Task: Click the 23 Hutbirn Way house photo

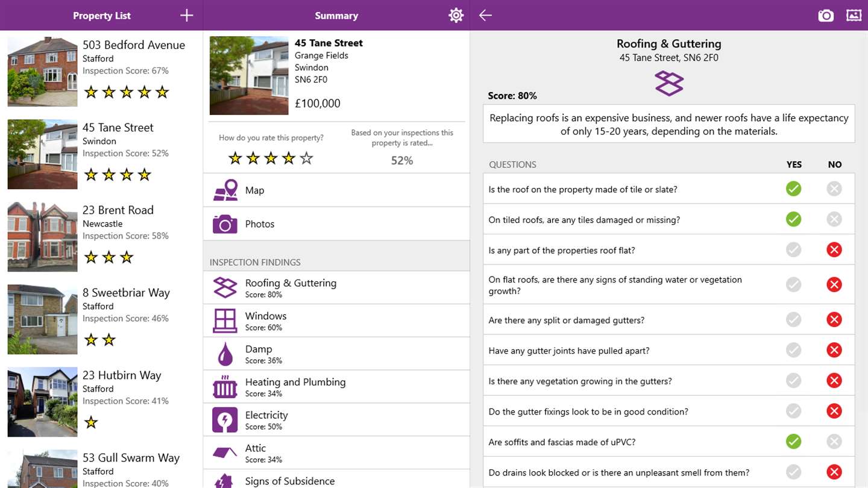Action: (x=42, y=402)
